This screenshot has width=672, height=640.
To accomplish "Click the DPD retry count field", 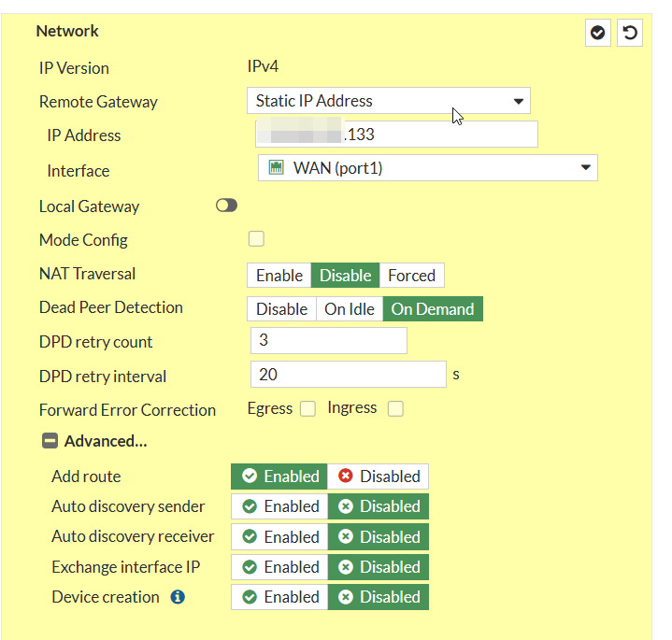I will (328, 341).
